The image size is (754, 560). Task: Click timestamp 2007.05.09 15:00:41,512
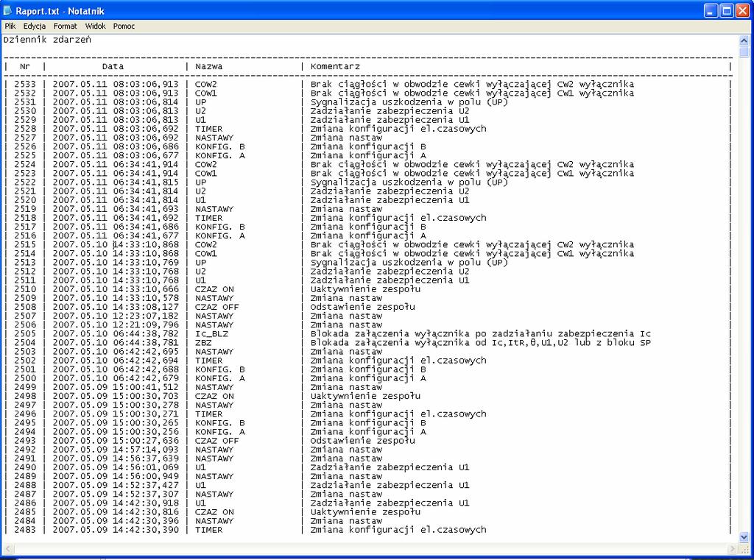tap(116, 387)
